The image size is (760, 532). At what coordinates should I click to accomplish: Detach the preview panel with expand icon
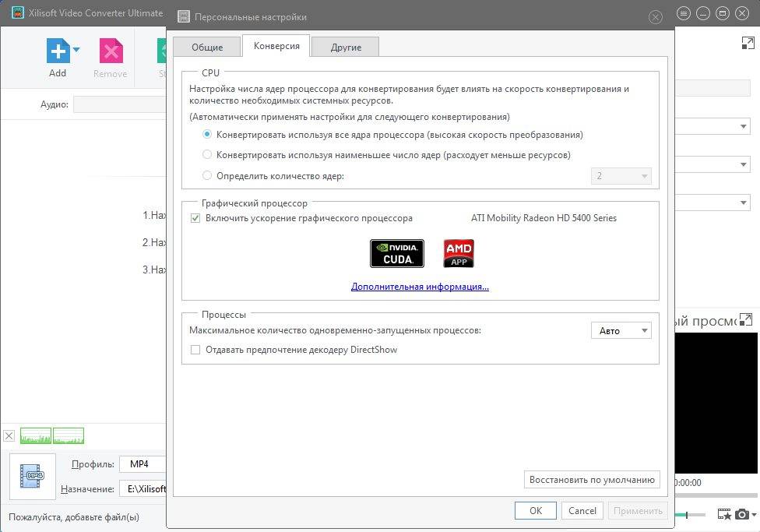745,319
